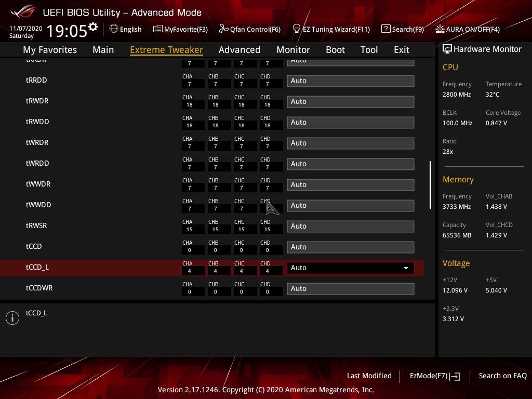Screen dimensions: 532x399
Task: Open the tWWDD Auto field
Action: click(x=351, y=205)
